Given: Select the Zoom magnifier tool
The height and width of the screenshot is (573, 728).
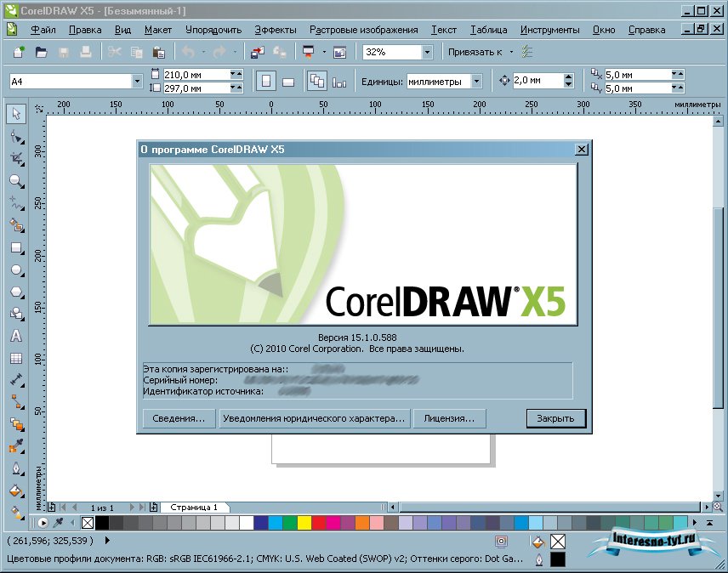Looking at the screenshot, I should coord(17,180).
